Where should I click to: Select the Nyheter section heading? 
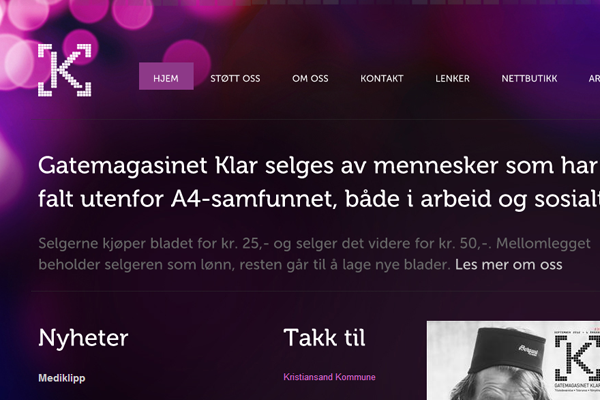click(x=83, y=338)
